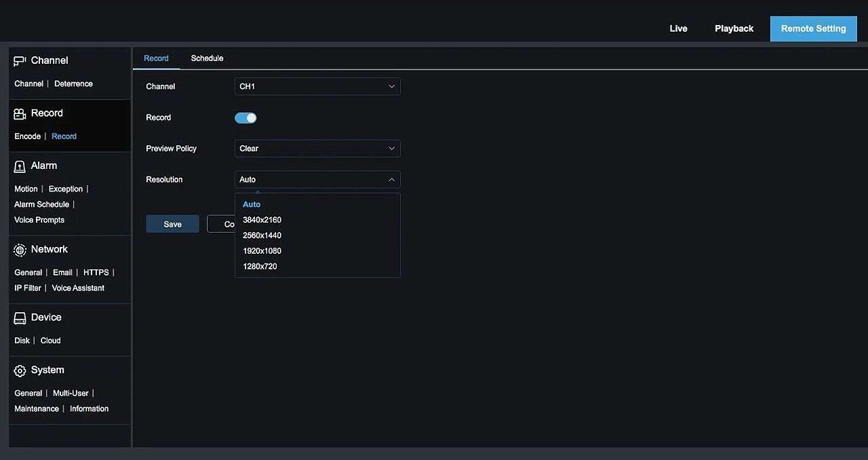Image resolution: width=868 pixels, height=460 pixels.
Task: Click the Device disk icon
Action: point(20,318)
